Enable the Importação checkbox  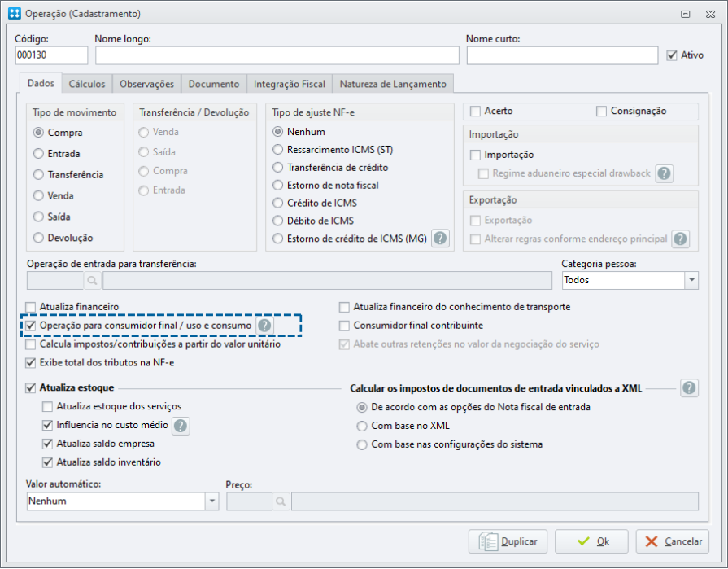click(475, 155)
